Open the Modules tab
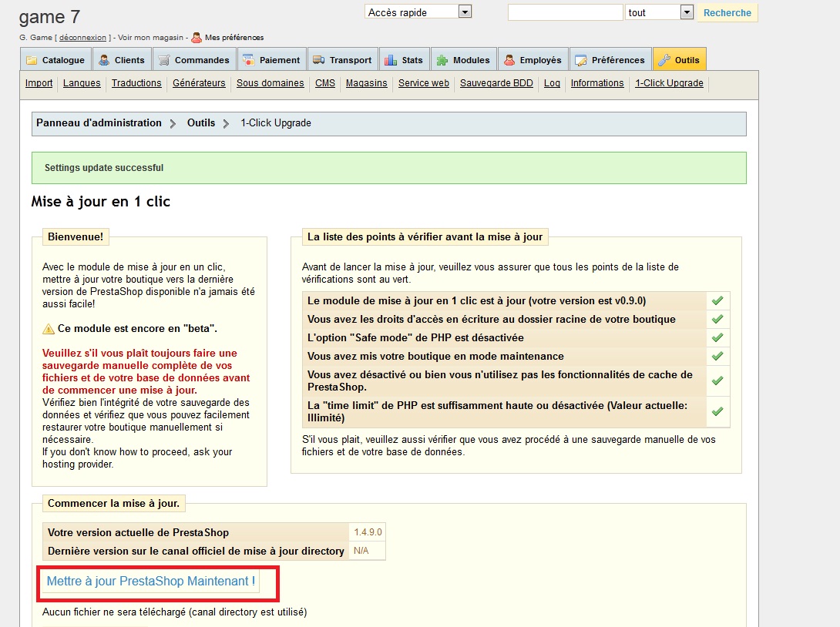The height and width of the screenshot is (627, 840). pyautogui.click(x=463, y=59)
